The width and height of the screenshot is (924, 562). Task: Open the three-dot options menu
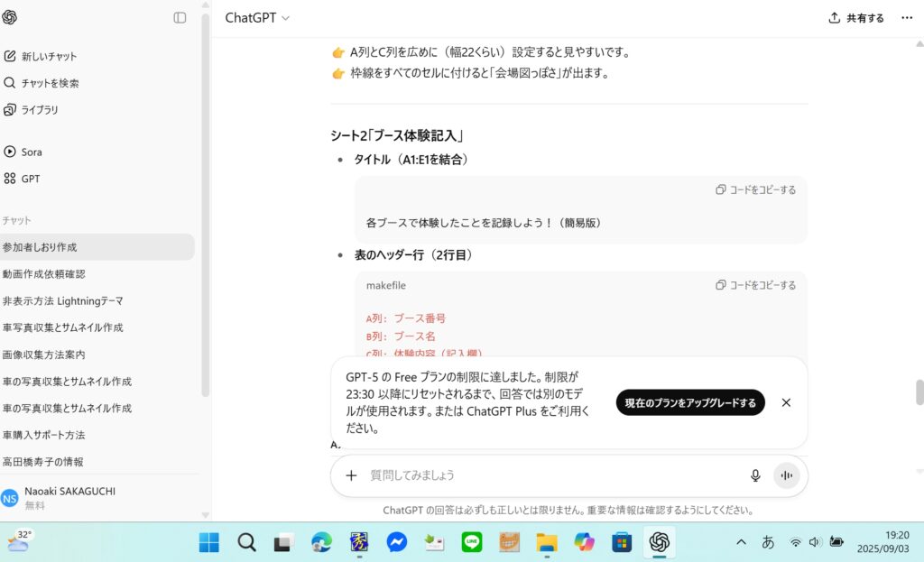pyautogui.click(x=907, y=18)
